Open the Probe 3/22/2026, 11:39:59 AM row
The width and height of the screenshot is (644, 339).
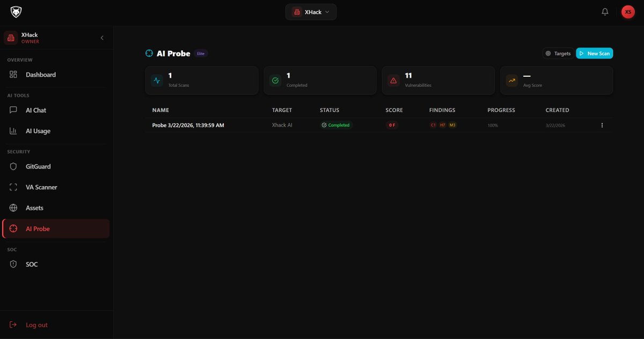379,125
